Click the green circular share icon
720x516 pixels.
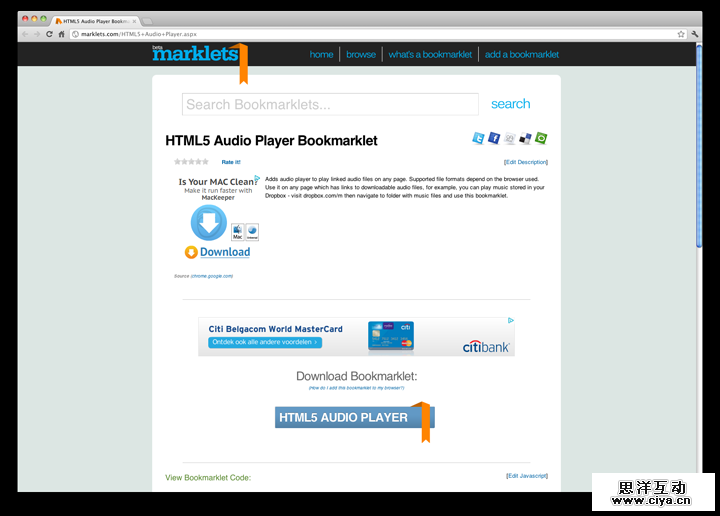click(541, 138)
